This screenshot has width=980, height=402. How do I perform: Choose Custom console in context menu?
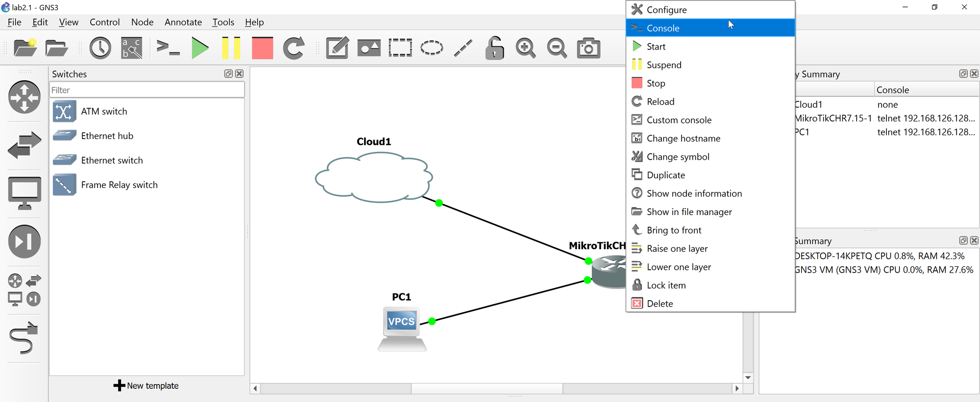point(710,120)
